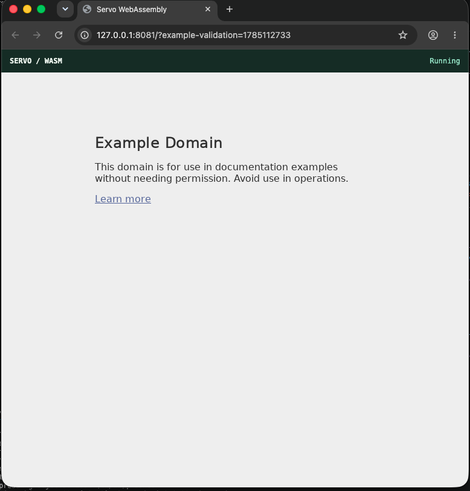View site information icon in address bar
Screen dimensions: 470x491
tap(85, 35)
